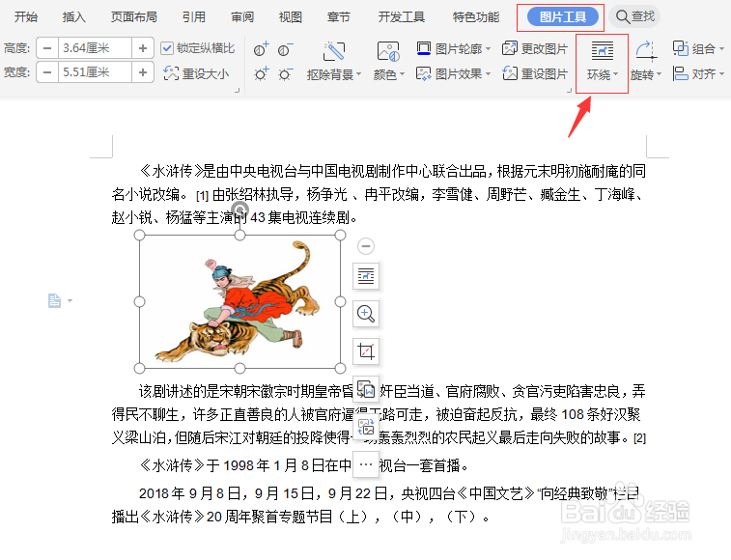Open the picture settings dialog launcher
Image resolution: width=731 pixels, height=560 pixels.
pyautogui.click(x=569, y=91)
